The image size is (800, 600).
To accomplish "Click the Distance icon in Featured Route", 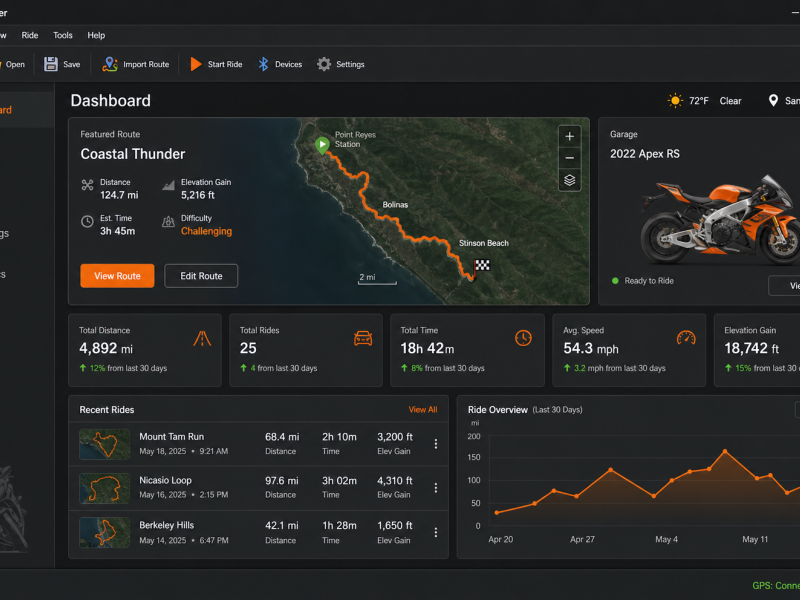I will click(x=87, y=185).
